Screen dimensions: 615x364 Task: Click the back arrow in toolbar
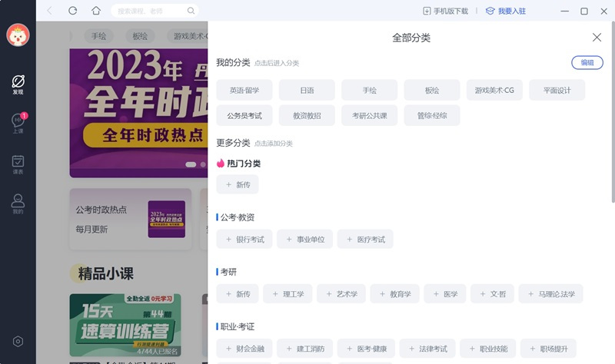(x=50, y=11)
